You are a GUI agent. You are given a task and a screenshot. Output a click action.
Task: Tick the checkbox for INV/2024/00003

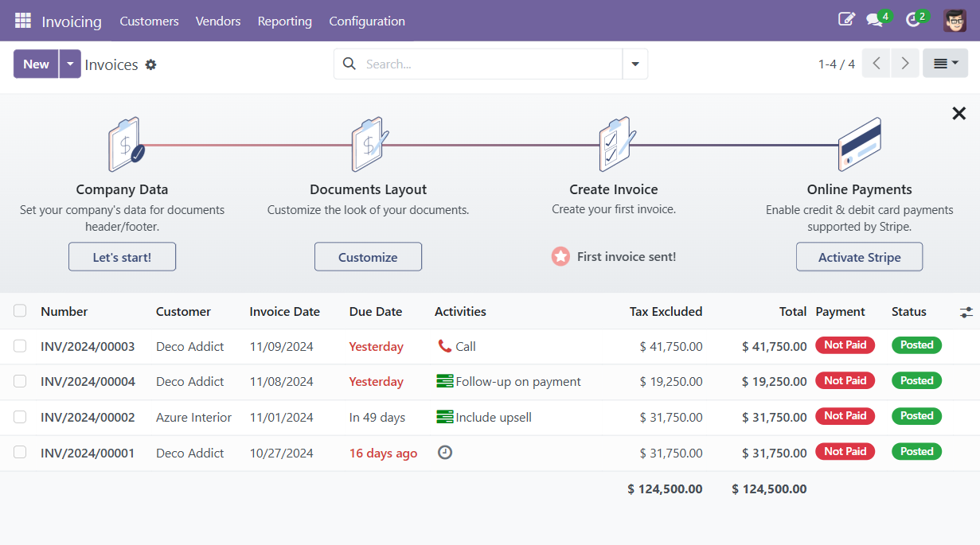[20, 346]
